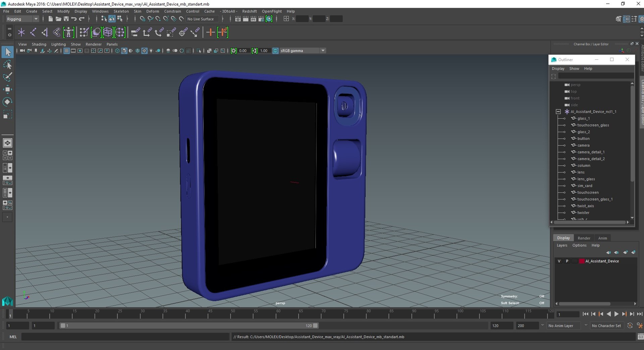Open the Rigging menu set dropdown

pyautogui.click(x=22, y=19)
